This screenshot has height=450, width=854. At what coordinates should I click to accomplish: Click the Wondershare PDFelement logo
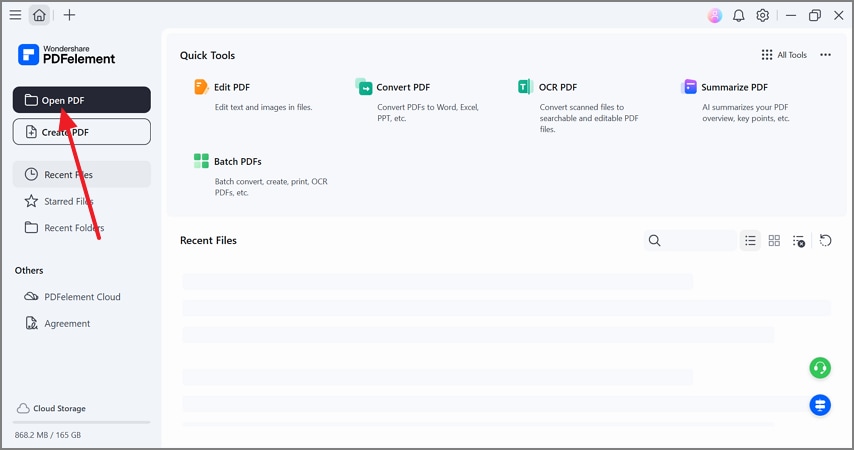66,54
